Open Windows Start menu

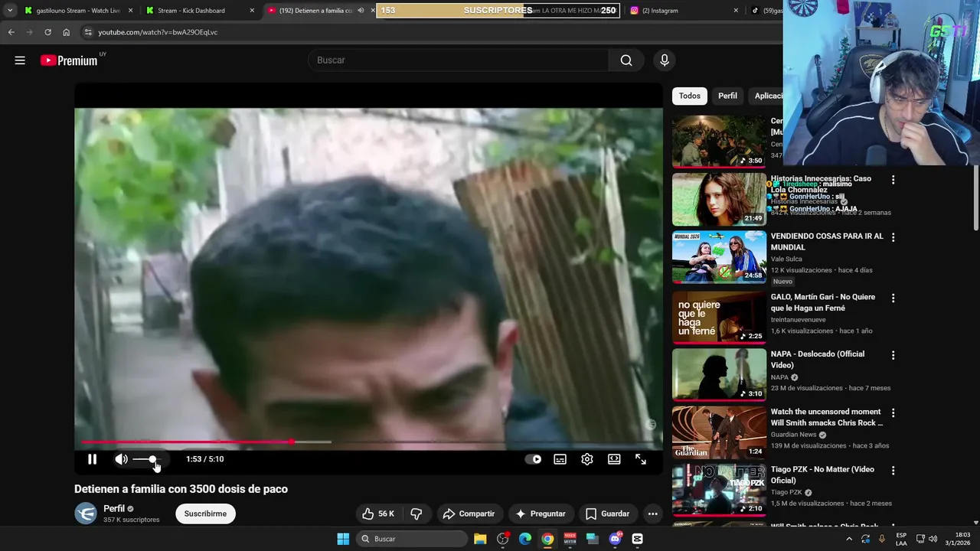(x=343, y=539)
